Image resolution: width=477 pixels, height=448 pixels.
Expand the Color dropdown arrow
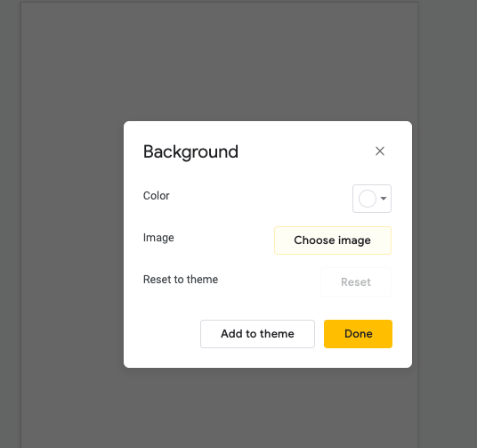point(384,199)
